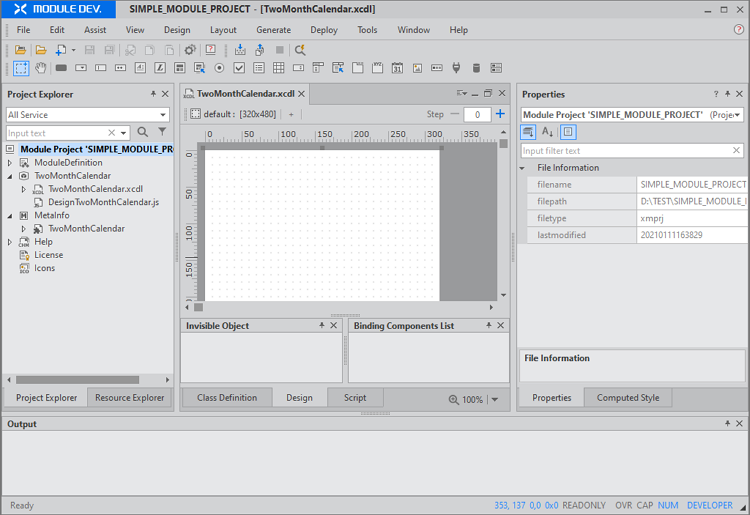Toggle the description pane button in Properties
This screenshot has height=515, width=750.
click(568, 132)
